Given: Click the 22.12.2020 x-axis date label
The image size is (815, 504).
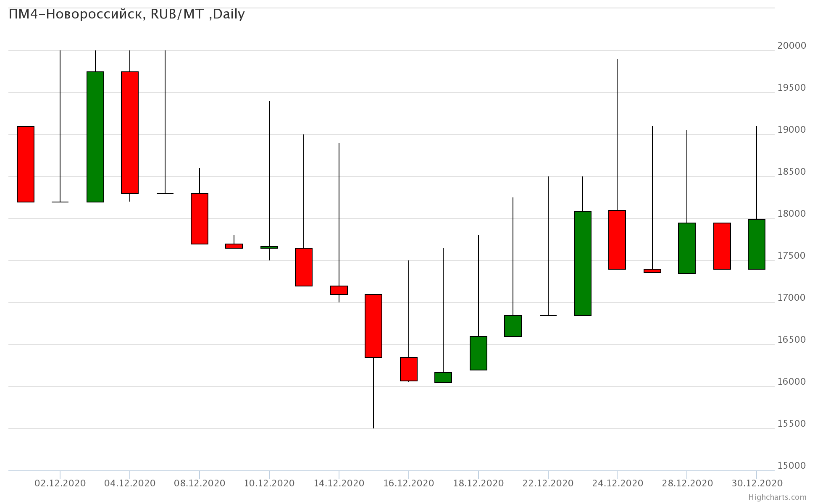Looking at the screenshot, I should 548,483.
